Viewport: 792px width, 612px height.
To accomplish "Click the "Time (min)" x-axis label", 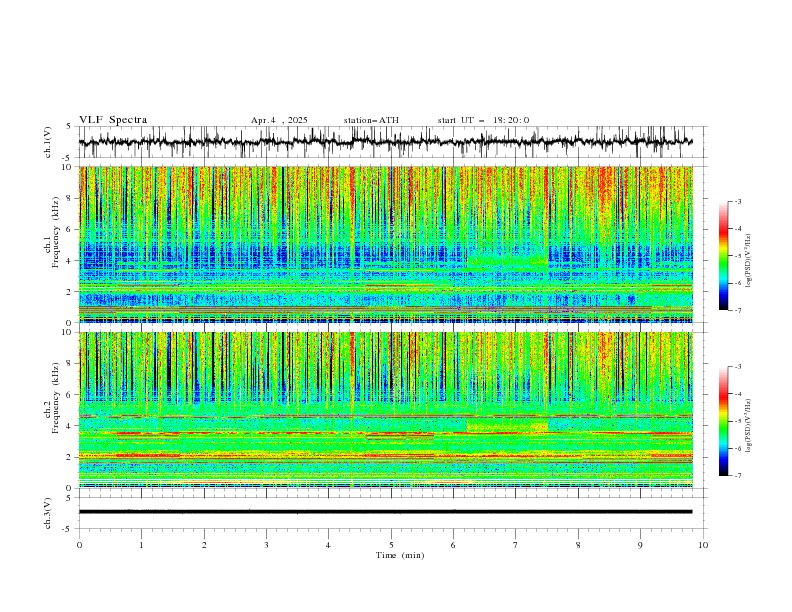I will (x=400, y=555).
